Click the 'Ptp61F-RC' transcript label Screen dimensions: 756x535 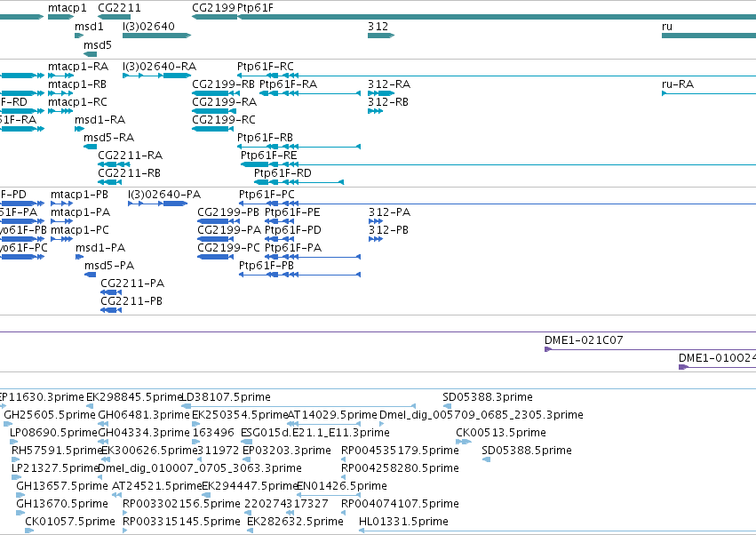[266, 66]
